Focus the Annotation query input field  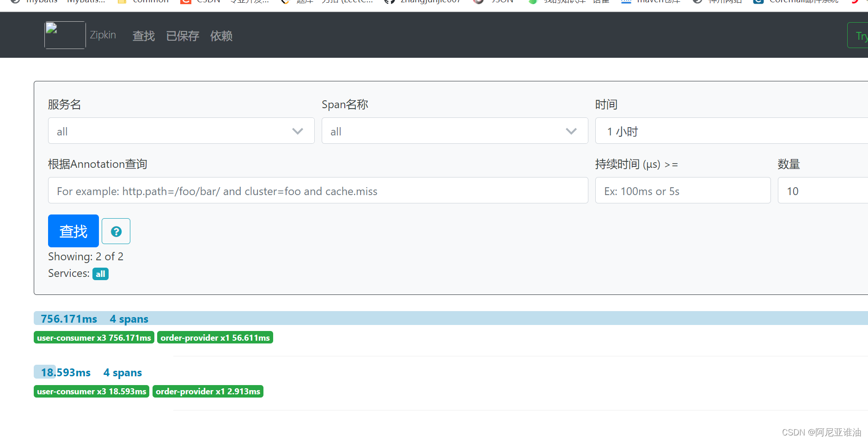pyautogui.click(x=318, y=190)
